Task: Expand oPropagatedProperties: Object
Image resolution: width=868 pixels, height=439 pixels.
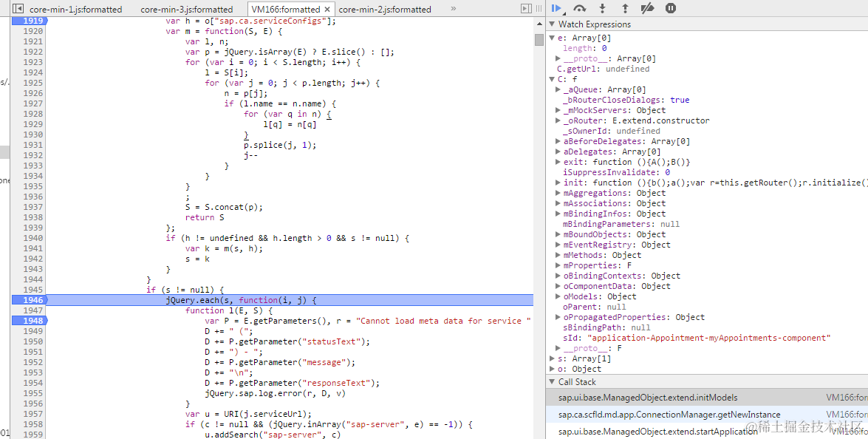Action: click(x=558, y=317)
